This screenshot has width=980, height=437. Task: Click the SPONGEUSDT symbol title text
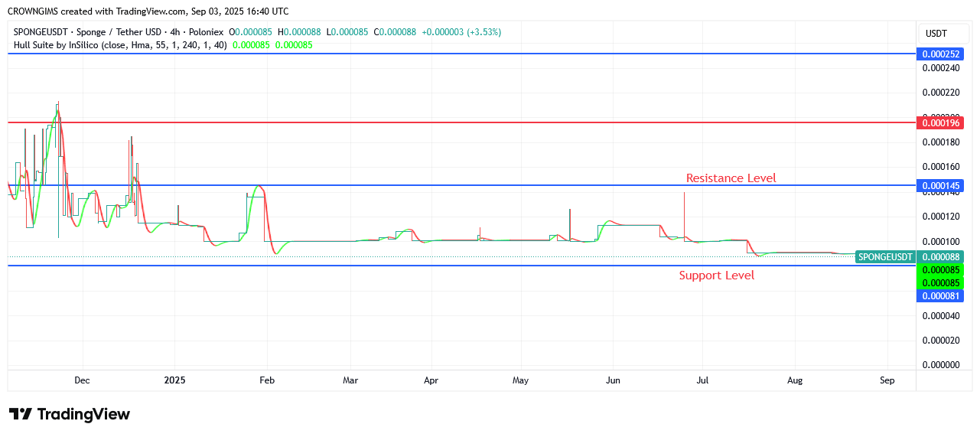click(x=119, y=32)
